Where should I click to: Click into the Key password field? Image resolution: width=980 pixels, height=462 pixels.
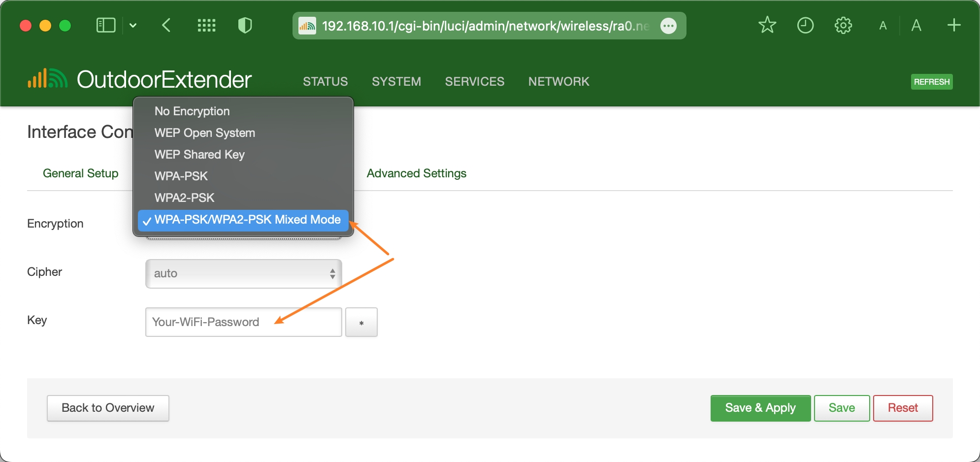pyautogui.click(x=243, y=322)
